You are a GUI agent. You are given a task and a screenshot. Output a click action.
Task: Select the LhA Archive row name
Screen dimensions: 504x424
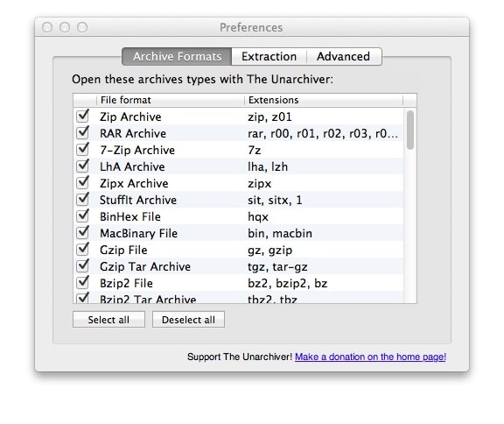click(x=132, y=166)
